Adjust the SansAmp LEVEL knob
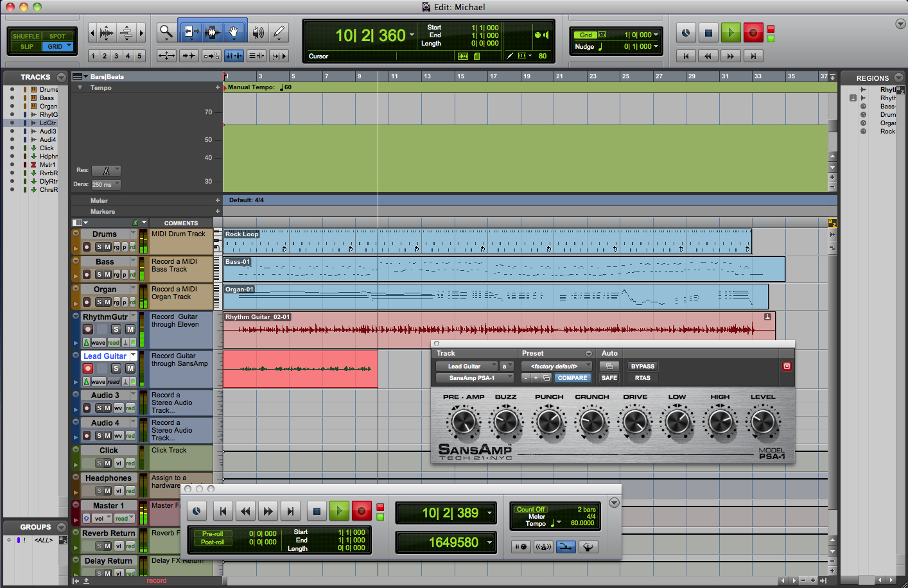Viewport: 908px width, 588px height. click(763, 422)
